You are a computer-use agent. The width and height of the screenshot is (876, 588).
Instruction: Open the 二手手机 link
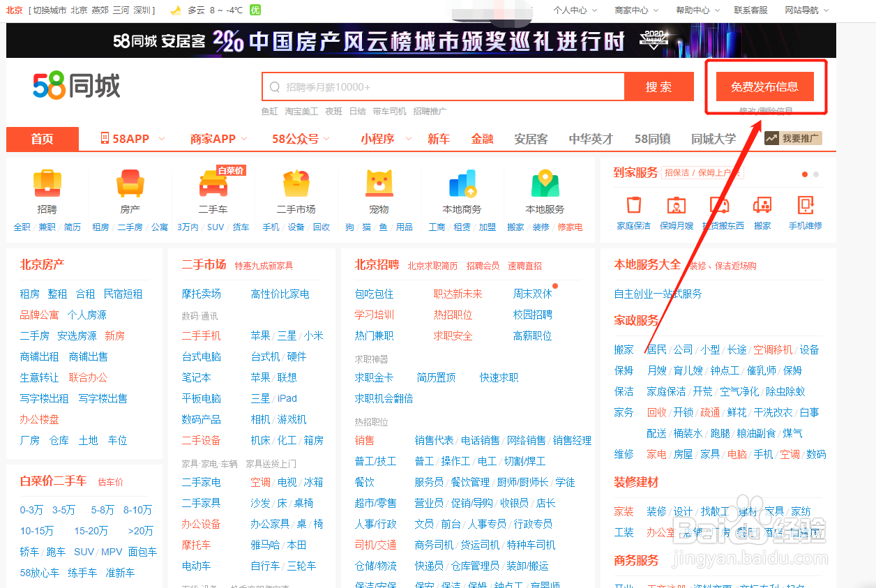tap(201, 336)
